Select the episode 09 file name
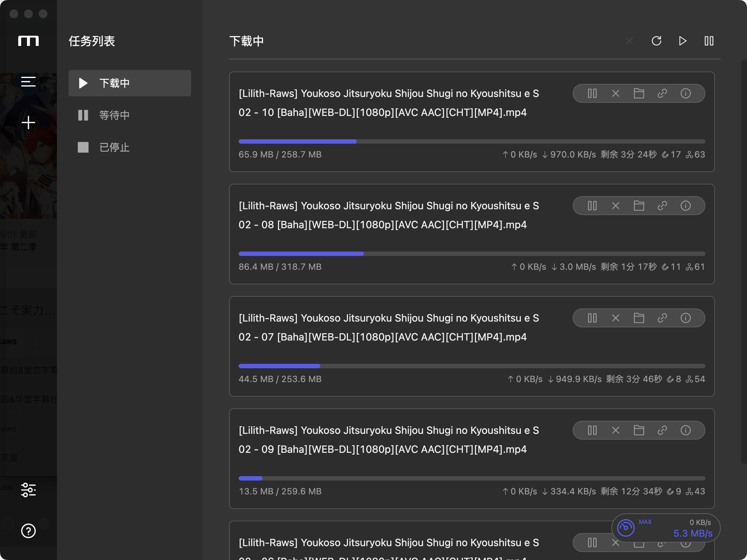 click(x=389, y=440)
